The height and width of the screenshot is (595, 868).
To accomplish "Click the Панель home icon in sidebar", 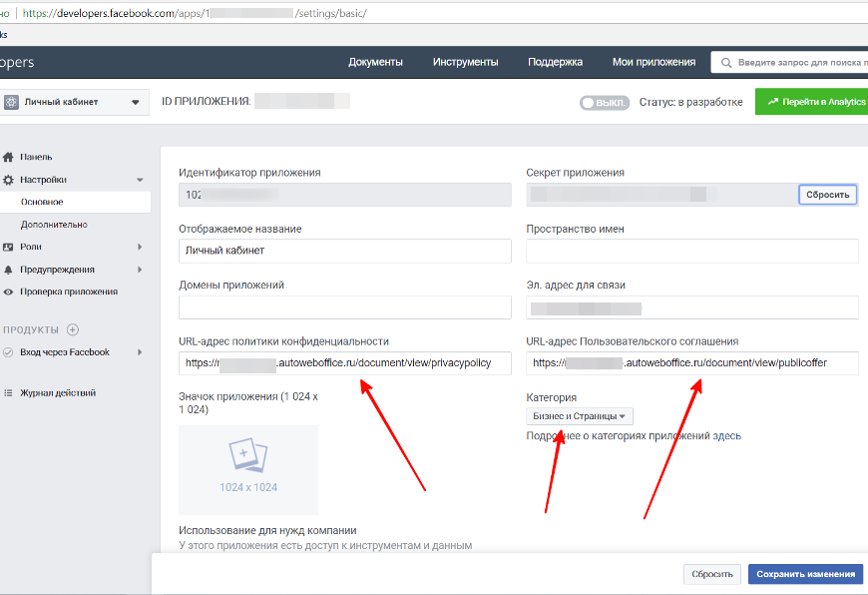I will coord(8,157).
